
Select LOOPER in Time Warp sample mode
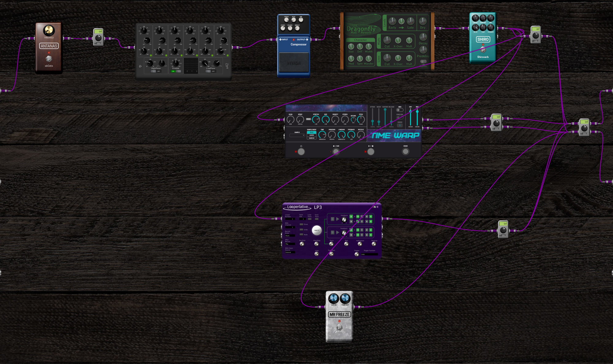(x=311, y=135)
